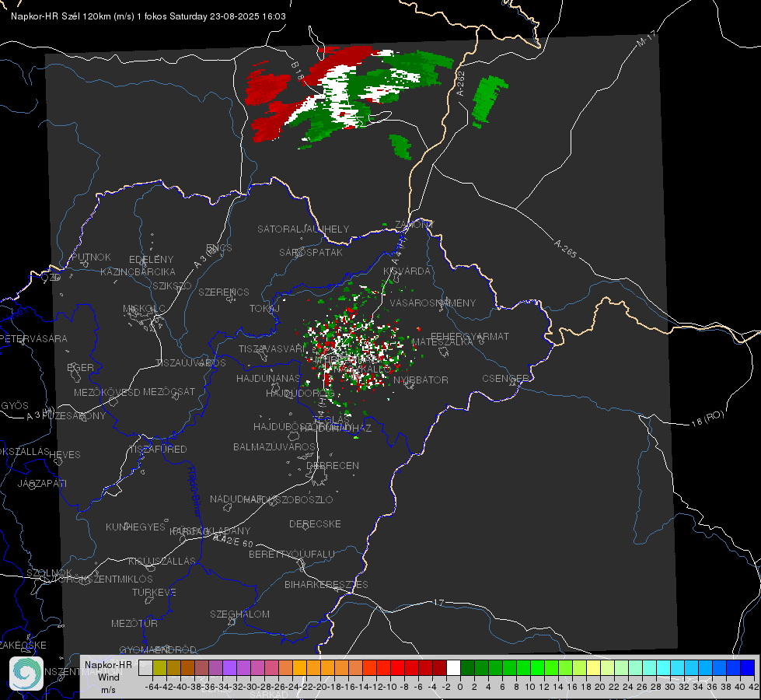Pick the darkest blue legend swatch
This screenshot has width=761, height=700.
click(x=748, y=668)
